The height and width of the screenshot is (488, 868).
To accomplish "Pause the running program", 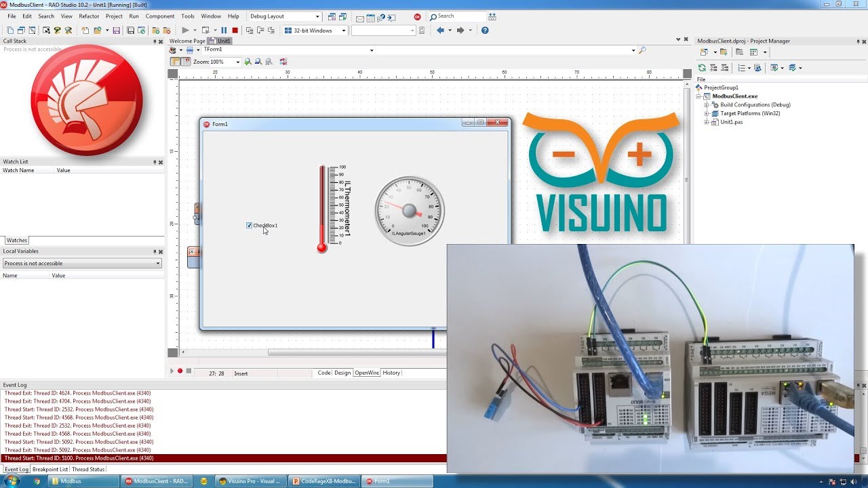I will (x=224, y=30).
